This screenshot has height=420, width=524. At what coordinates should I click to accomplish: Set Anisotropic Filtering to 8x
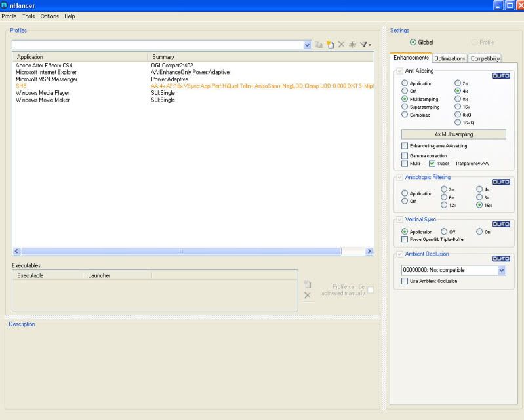click(479, 197)
